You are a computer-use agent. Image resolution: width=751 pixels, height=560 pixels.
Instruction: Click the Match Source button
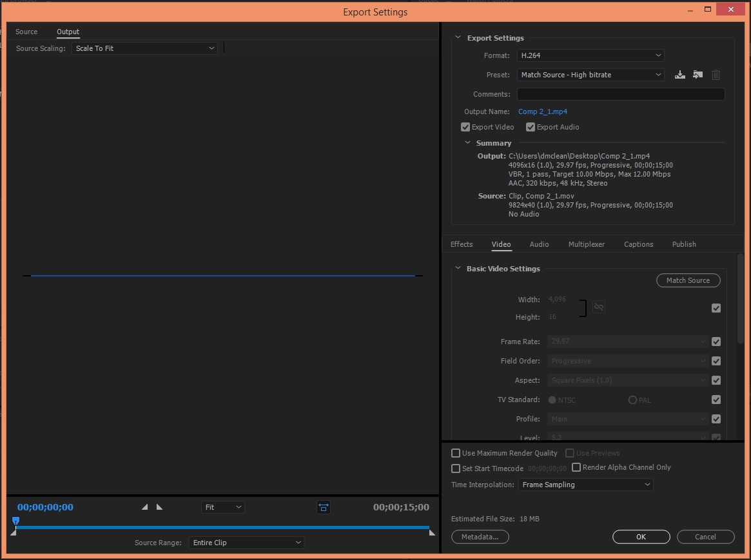688,280
